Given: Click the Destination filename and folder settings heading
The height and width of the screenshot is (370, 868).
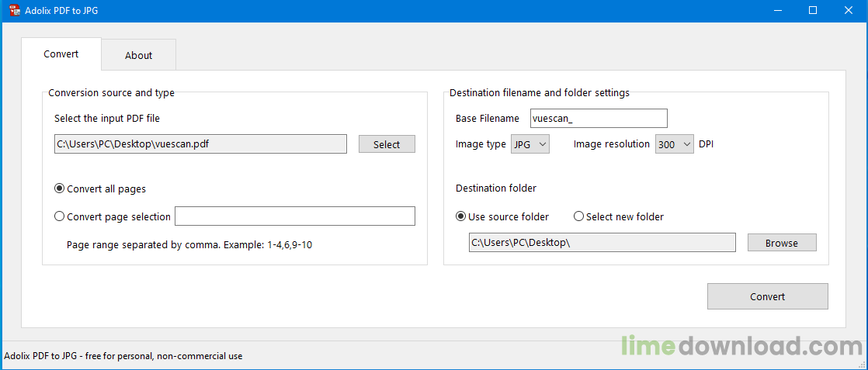Looking at the screenshot, I should click(x=539, y=93).
